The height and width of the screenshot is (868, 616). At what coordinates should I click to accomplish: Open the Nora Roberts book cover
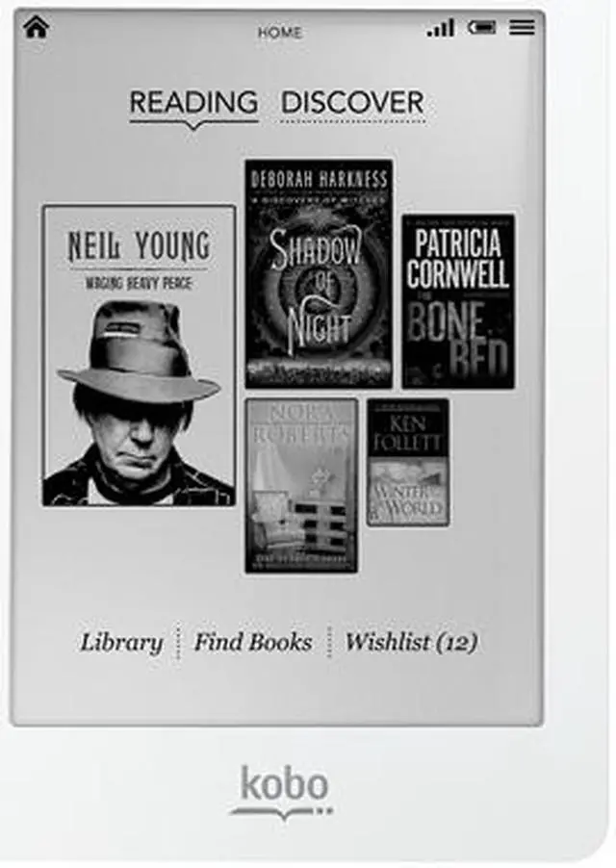point(301,485)
